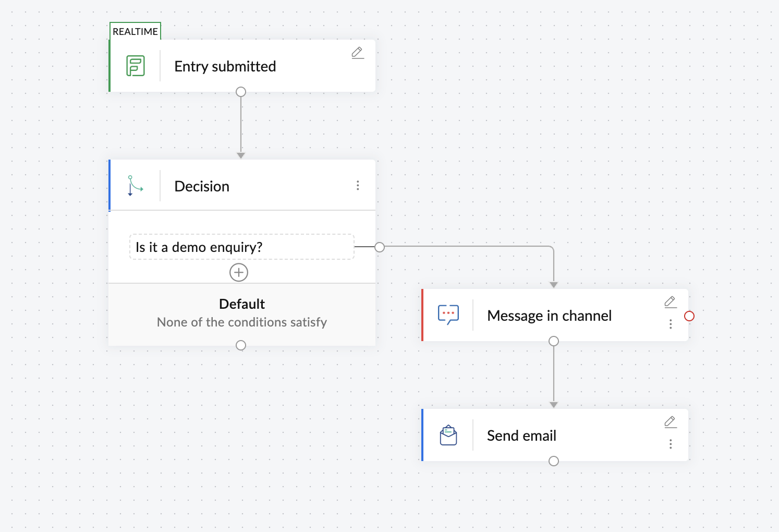Click the output connector below Entry submitted

pyautogui.click(x=241, y=92)
